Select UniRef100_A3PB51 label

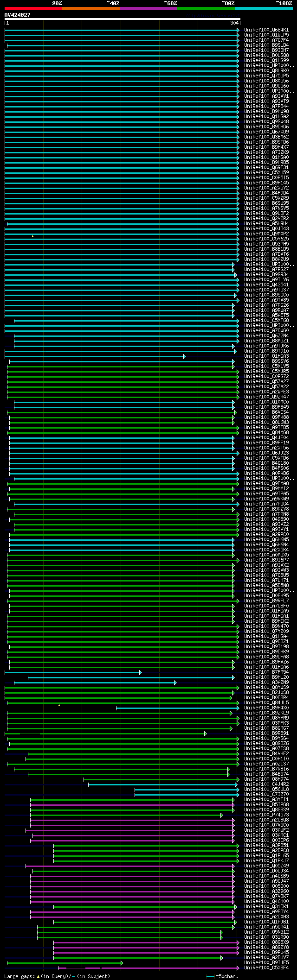(266, 845)
